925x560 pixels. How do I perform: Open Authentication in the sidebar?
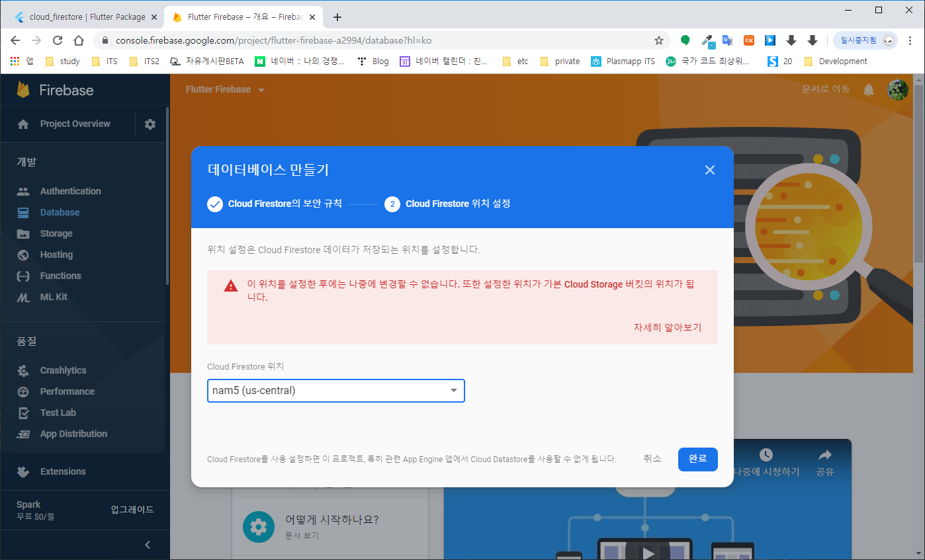tap(70, 191)
